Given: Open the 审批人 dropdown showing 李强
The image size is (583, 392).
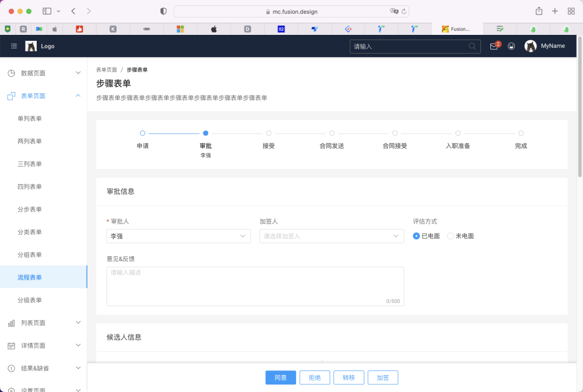Looking at the screenshot, I should [x=178, y=236].
